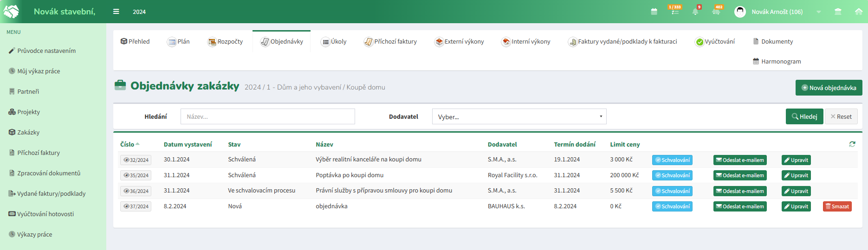The image size is (868, 250).
Task: Open the Příchozí faktury tab
Action: (x=390, y=41)
